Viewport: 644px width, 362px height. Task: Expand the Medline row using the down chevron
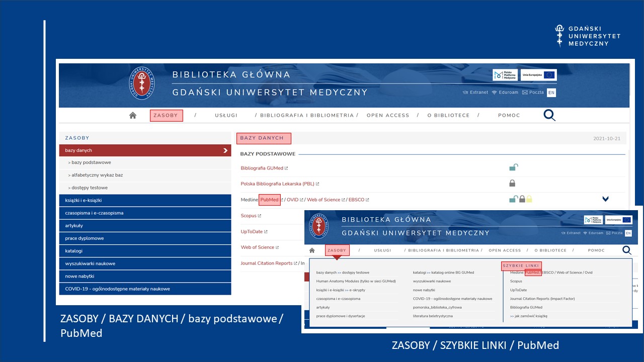click(605, 199)
